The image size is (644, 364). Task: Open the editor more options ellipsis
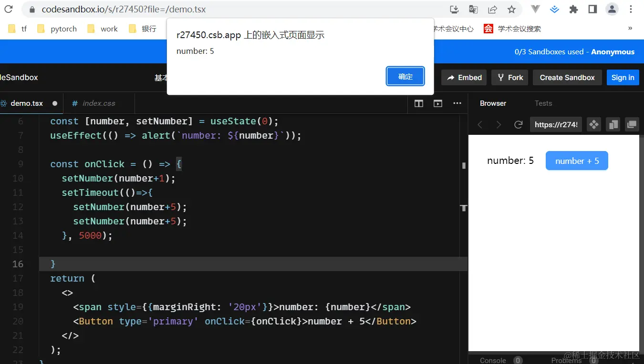pyautogui.click(x=457, y=103)
